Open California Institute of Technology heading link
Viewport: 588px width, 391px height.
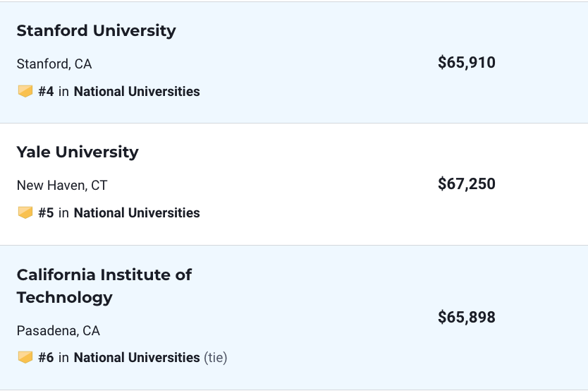pyautogui.click(x=104, y=286)
